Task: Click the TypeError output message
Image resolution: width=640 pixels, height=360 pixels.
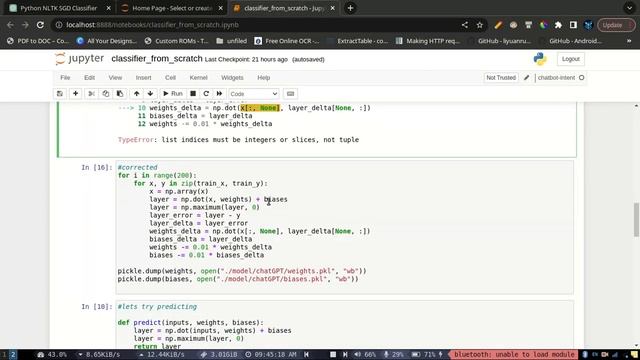Action: (238, 140)
